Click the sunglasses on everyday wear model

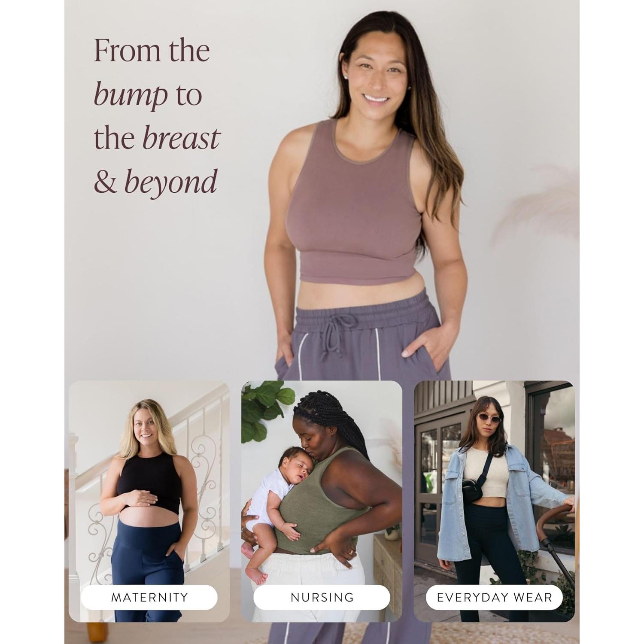(x=490, y=419)
